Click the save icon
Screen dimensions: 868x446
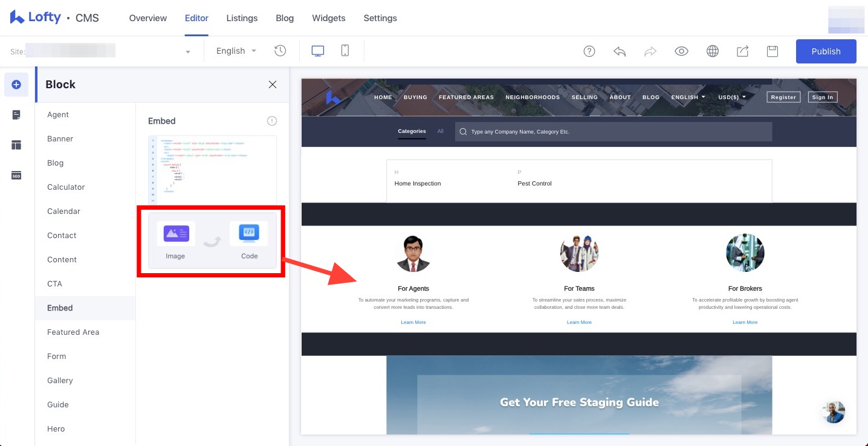(772, 51)
